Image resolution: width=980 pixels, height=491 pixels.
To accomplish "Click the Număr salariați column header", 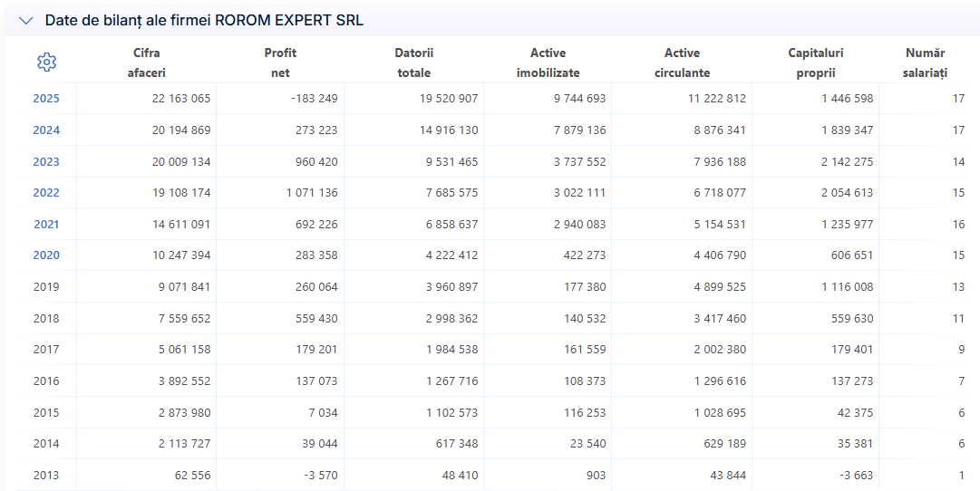I will (925, 63).
